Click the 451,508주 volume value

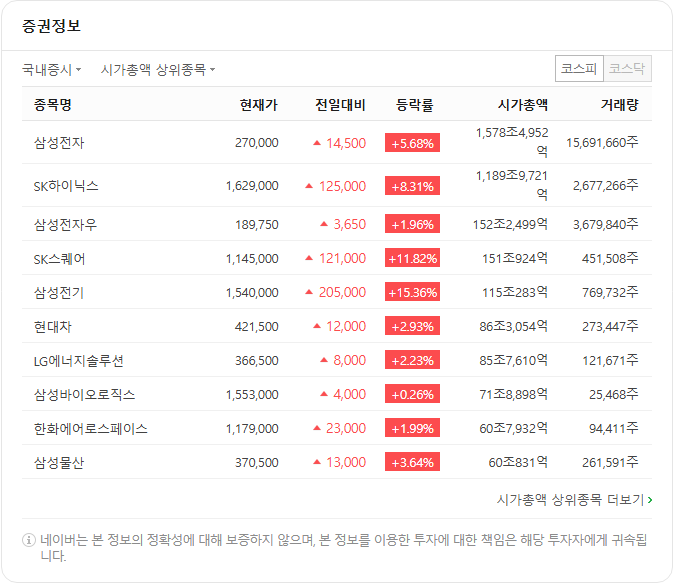coord(610,258)
